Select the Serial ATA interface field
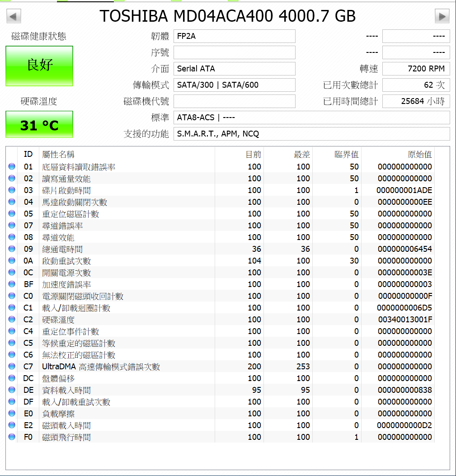Image resolution: width=456 pixels, height=476 pixels. tap(235, 69)
